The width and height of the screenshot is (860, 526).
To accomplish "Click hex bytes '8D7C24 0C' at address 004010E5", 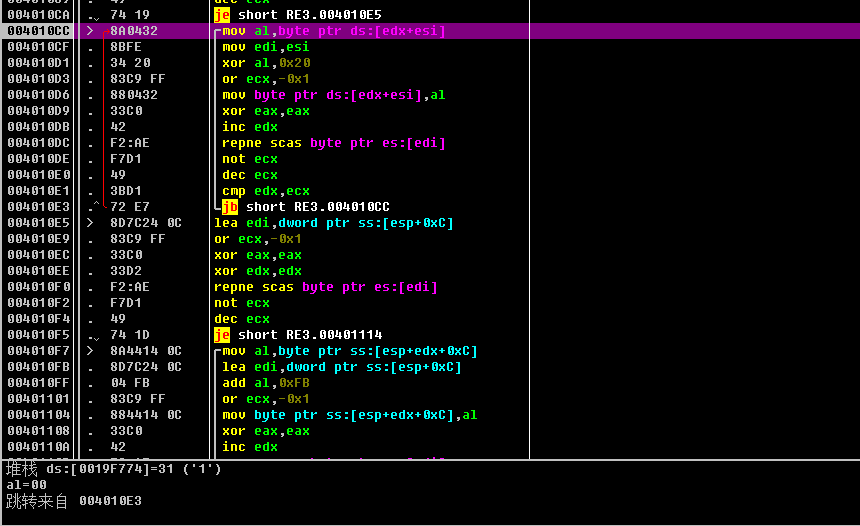I will pyautogui.click(x=146, y=223).
